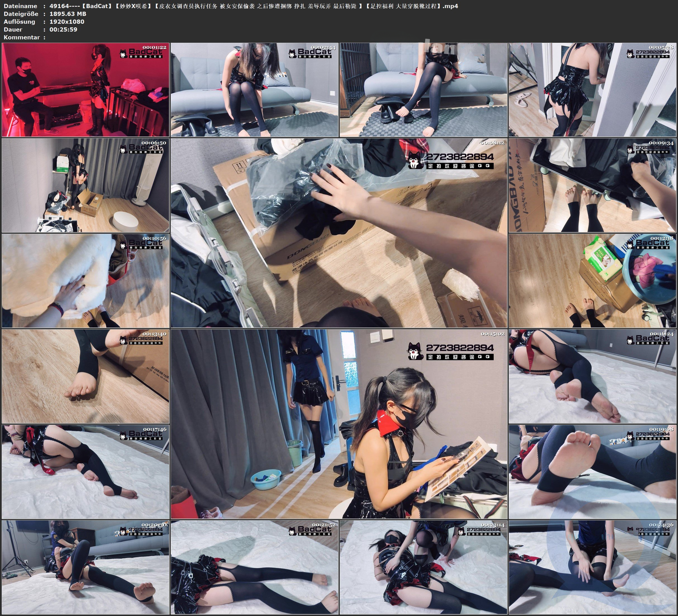Click the Dateigröße value 1895.63 MB

point(68,14)
